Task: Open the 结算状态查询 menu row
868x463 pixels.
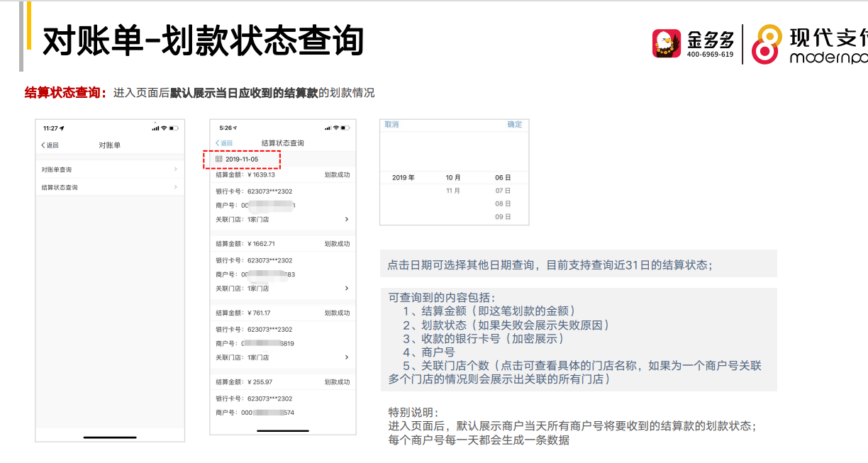Action: (x=110, y=188)
